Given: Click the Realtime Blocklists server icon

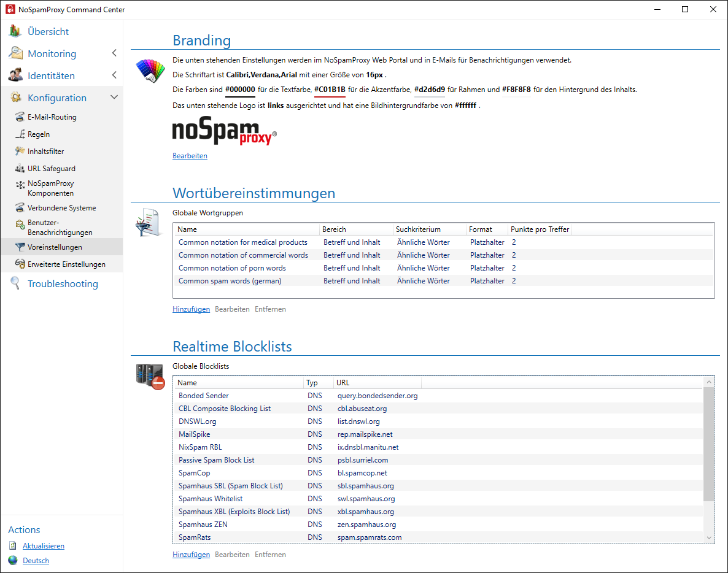Looking at the screenshot, I should click(x=150, y=376).
